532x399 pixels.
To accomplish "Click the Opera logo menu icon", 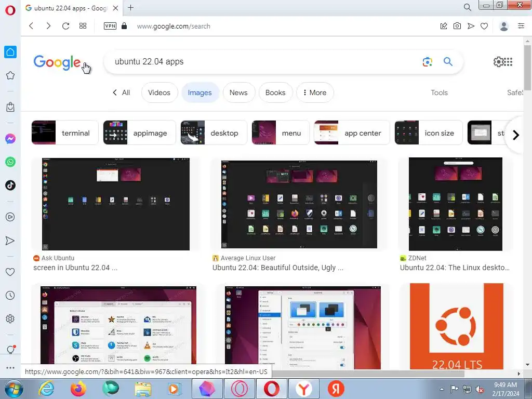I will [10, 10].
